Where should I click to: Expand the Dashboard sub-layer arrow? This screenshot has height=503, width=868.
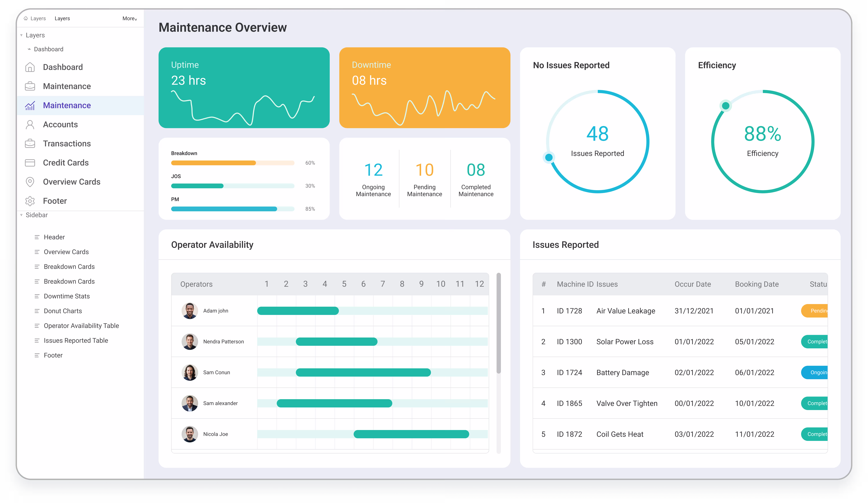(29, 49)
